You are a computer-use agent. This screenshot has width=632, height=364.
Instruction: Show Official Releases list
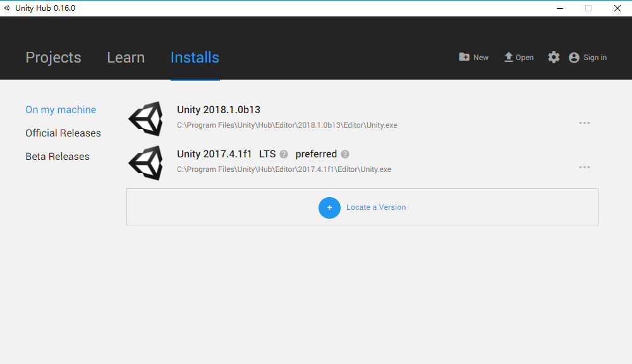coord(63,133)
